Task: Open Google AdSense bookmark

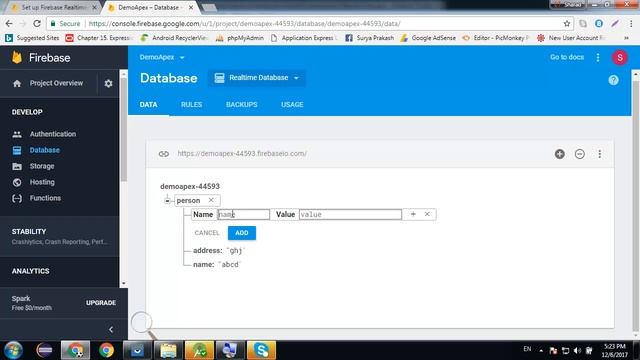Action: (428, 38)
